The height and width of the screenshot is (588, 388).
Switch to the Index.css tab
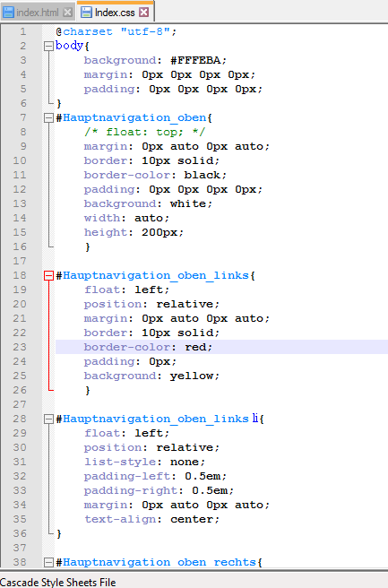tap(115, 13)
